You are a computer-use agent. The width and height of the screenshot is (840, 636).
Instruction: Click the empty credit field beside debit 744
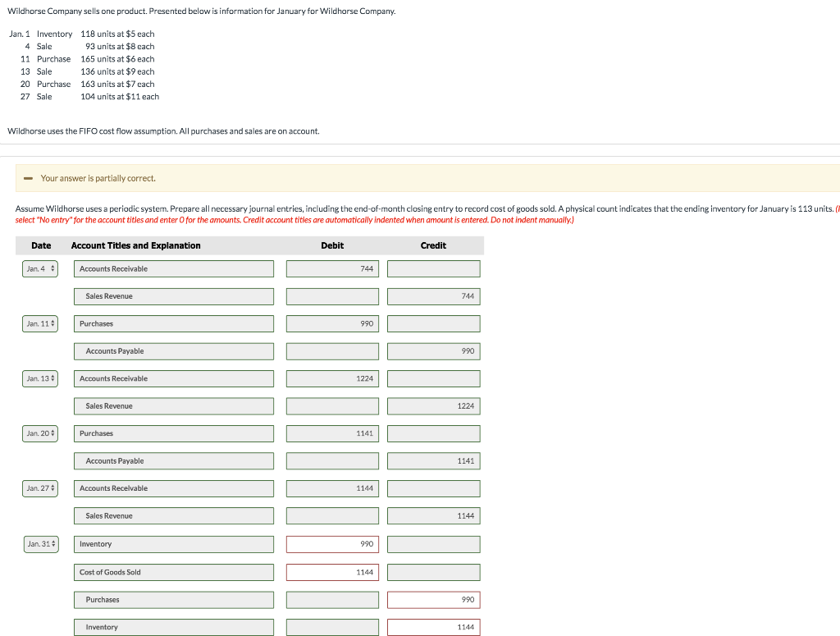click(x=433, y=268)
